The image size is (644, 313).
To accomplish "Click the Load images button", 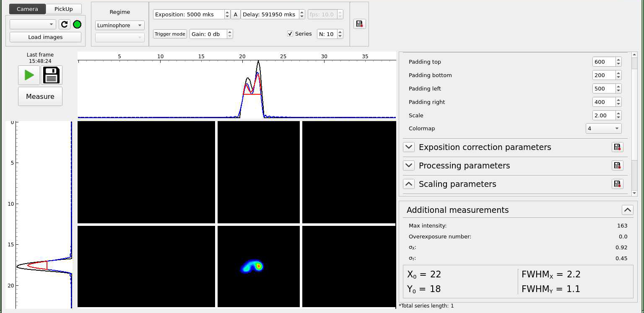I will point(45,37).
